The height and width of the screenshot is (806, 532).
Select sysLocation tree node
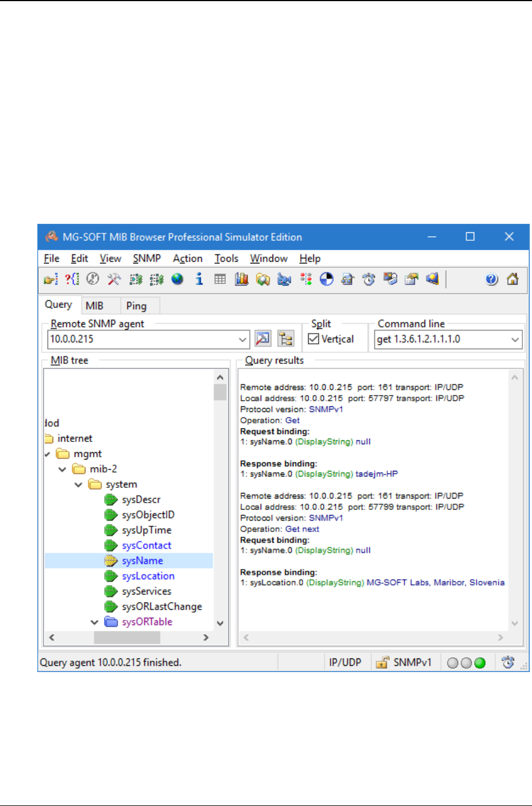(148, 576)
